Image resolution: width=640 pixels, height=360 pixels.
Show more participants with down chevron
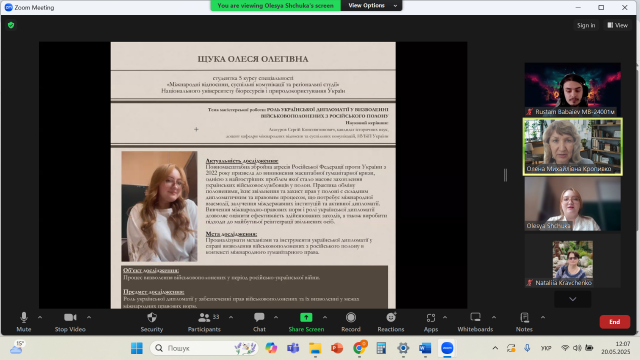click(x=573, y=299)
